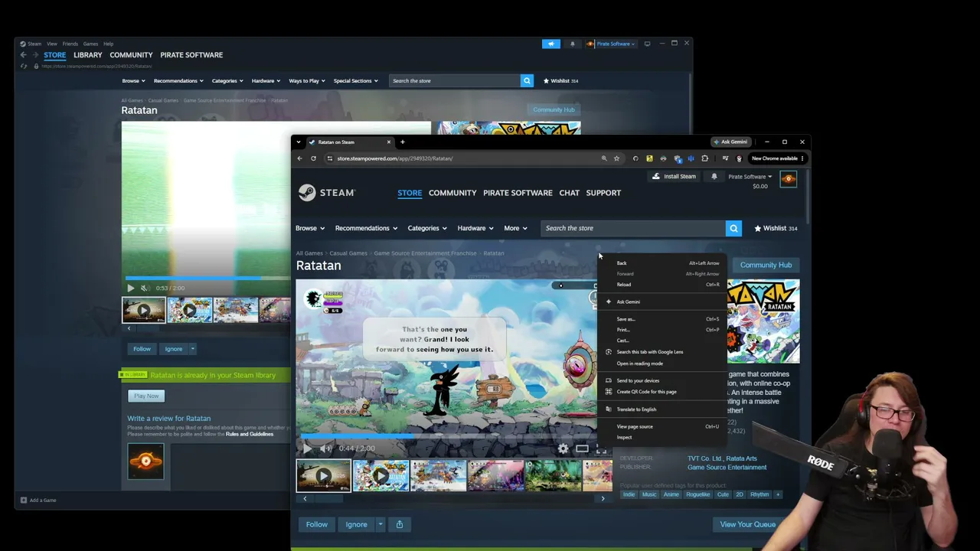
Task: Click the New Chrome available button
Action: pyautogui.click(x=777, y=158)
